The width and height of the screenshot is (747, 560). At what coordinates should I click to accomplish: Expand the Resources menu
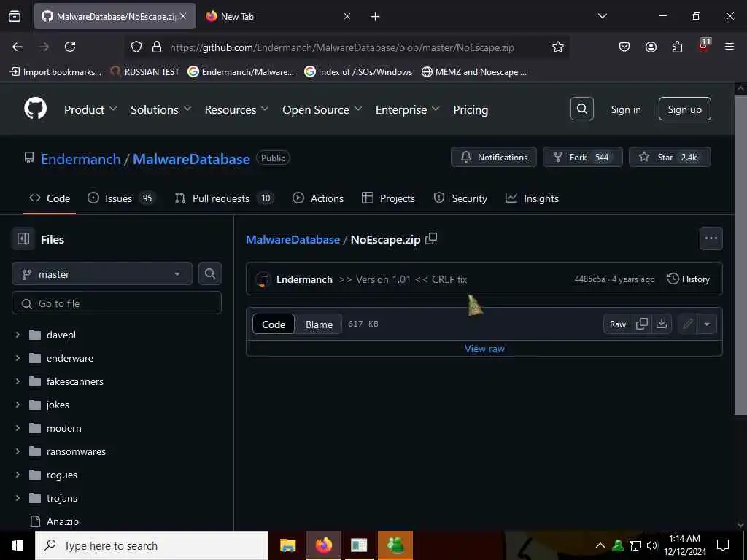(x=236, y=109)
